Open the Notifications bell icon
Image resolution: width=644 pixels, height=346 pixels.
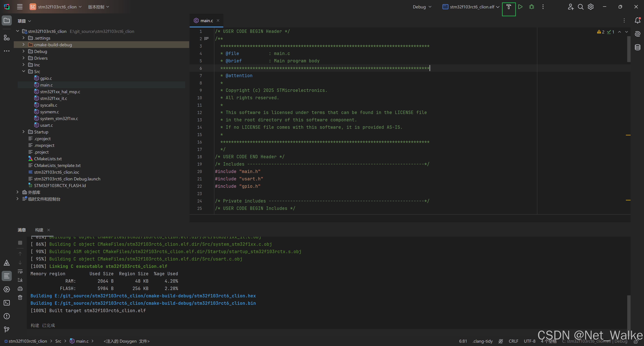(x=637, y=20)
